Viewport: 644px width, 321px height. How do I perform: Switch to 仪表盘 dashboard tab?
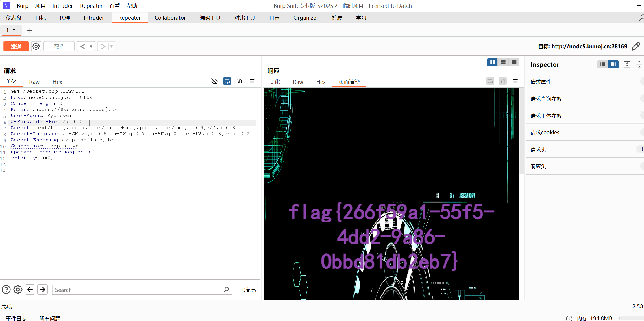pyautogui.click(x=14, y=18)
